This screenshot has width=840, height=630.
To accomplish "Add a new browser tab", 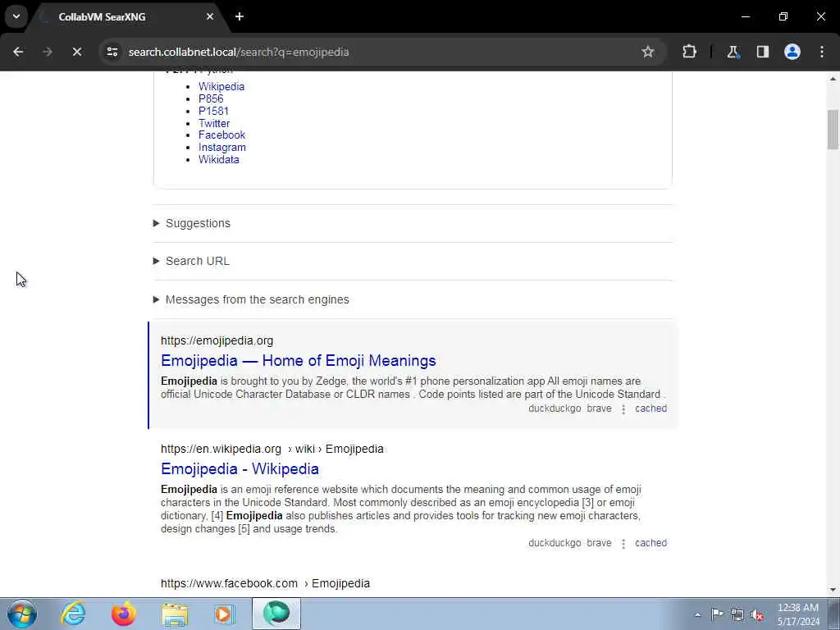I will point(240,16).
